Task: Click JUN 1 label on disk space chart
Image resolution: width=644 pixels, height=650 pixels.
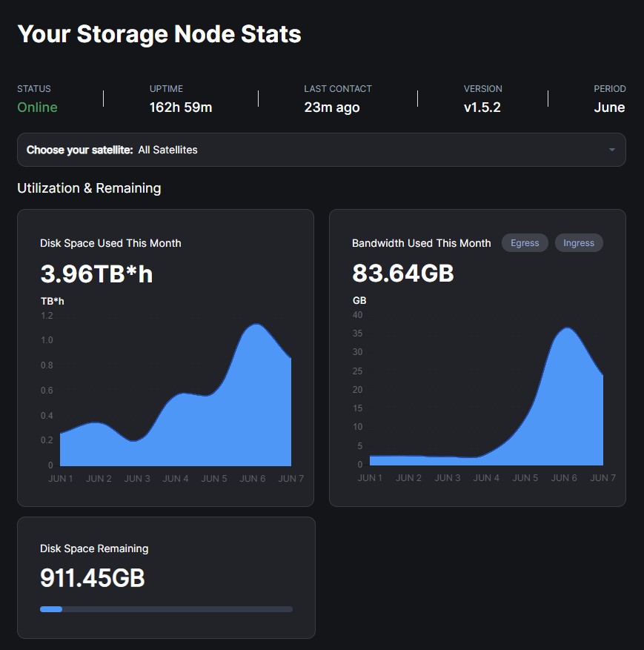Action: (x=61, y=478)
